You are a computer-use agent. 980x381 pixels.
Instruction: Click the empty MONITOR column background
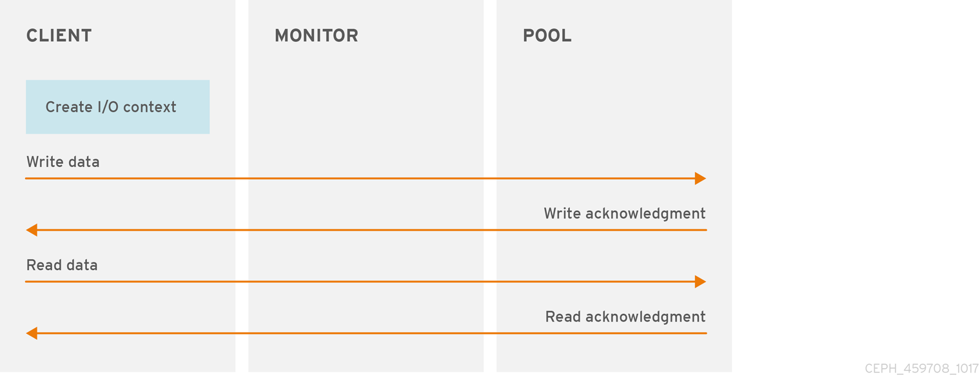(366, 116)
